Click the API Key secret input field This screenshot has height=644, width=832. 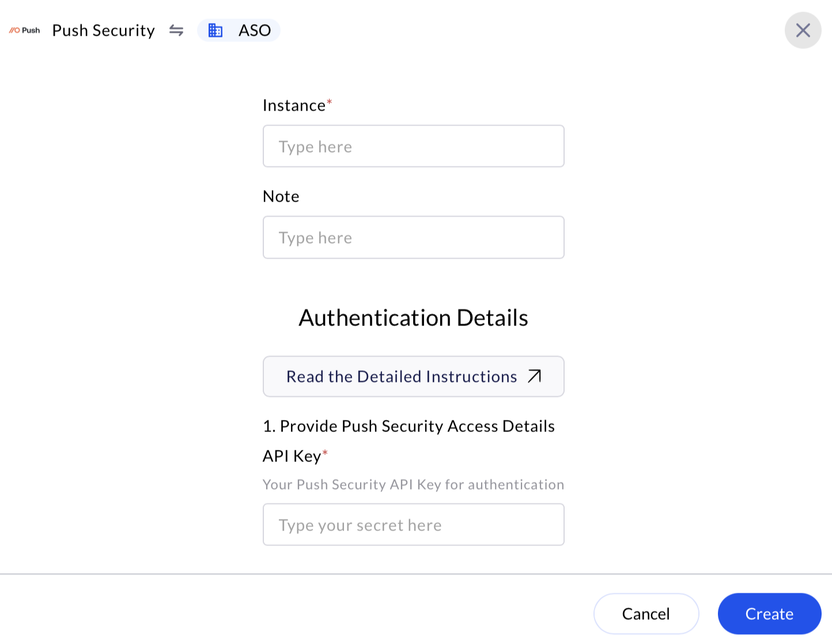(x=413, y=524)
